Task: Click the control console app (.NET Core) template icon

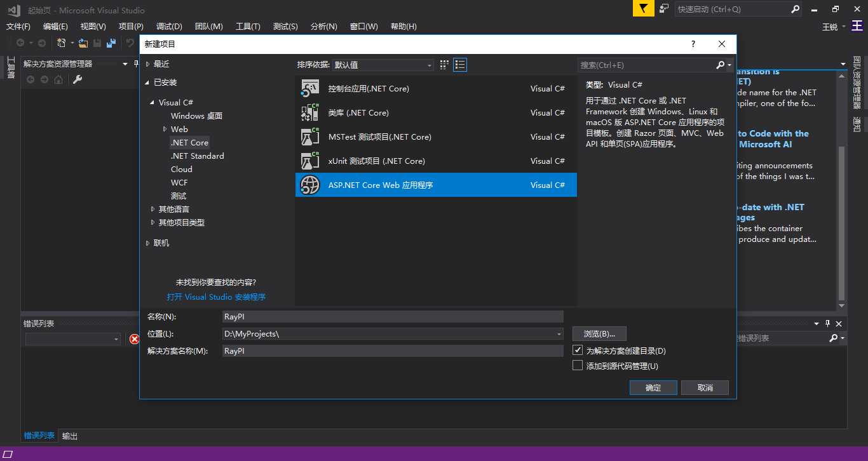Action: point(310,89)
